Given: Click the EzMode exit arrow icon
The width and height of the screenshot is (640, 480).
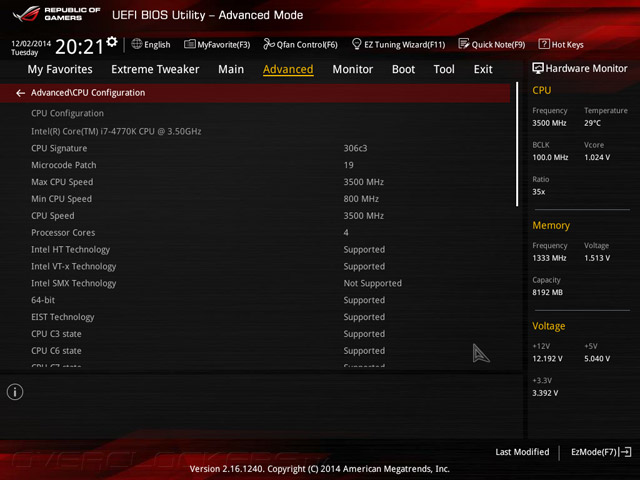Looking at the screenshot, I should (x=625, y=452).
